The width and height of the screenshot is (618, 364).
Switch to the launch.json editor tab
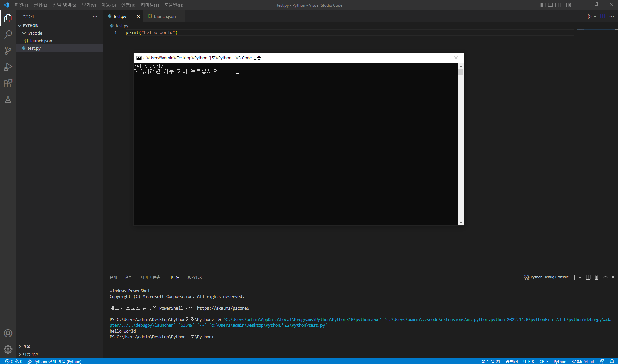(x=164, y=16)
